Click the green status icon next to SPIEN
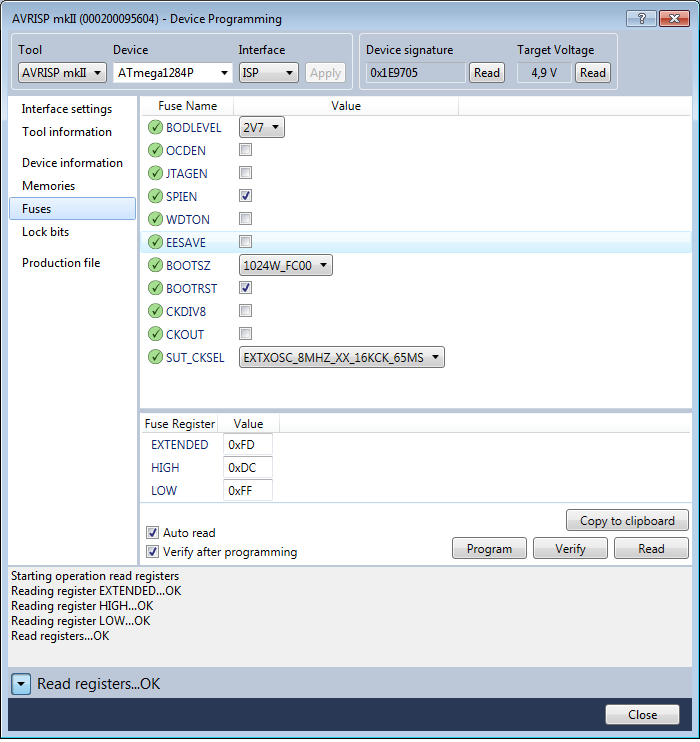This screenshot has width=700, height=742. tap(155, 196)
